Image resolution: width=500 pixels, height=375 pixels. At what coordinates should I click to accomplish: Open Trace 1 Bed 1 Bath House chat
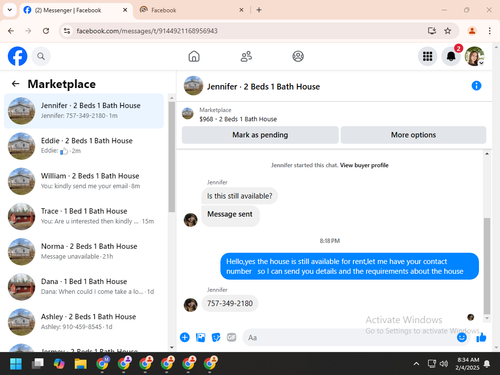pyautogui.click(x=84, y=216)
